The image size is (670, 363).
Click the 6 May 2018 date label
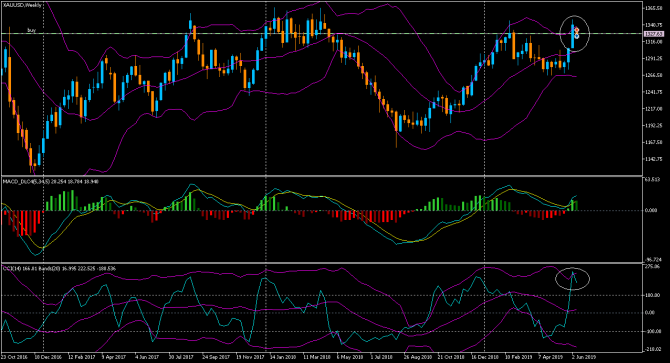[350, 357]
